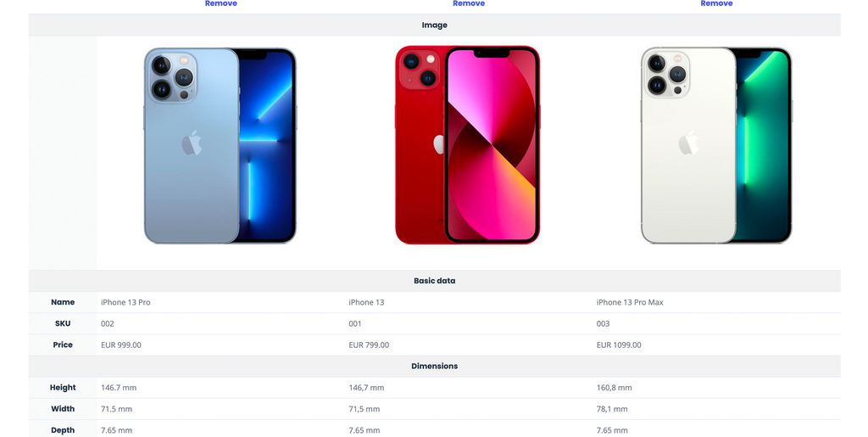Click the EUR 999.00 price value
This screenshot has height=437, width=868.
[121, 345]
